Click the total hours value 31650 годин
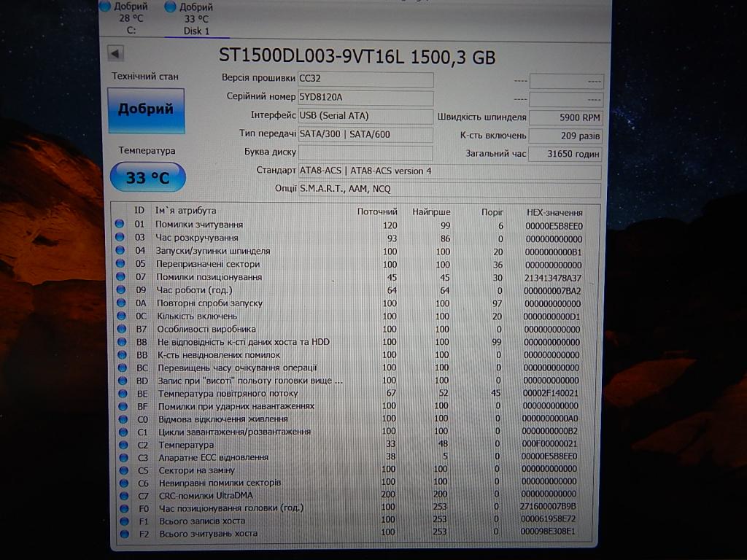Screen dimensions: 747x560 point(565,155)
